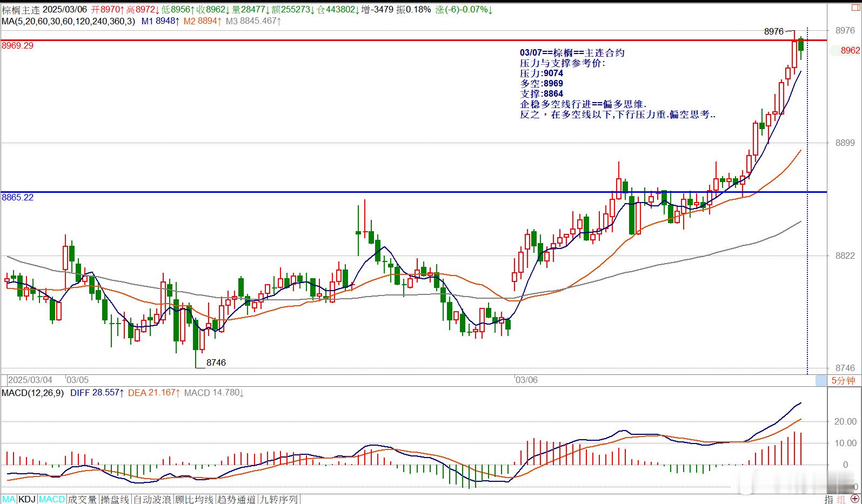The image size is (862, 504).
Task: Open the 成交量 volume indicator tab
Action: click(82, 499)
